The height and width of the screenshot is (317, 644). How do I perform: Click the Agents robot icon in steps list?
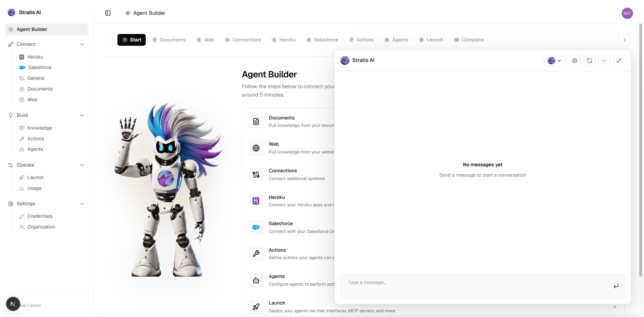[x=256, y=280]
